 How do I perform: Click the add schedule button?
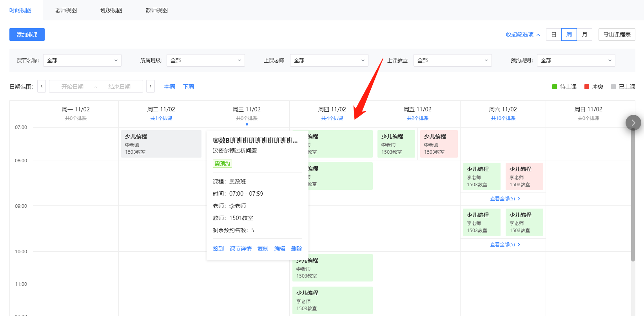pyautogui.click(x=27, y=35)
